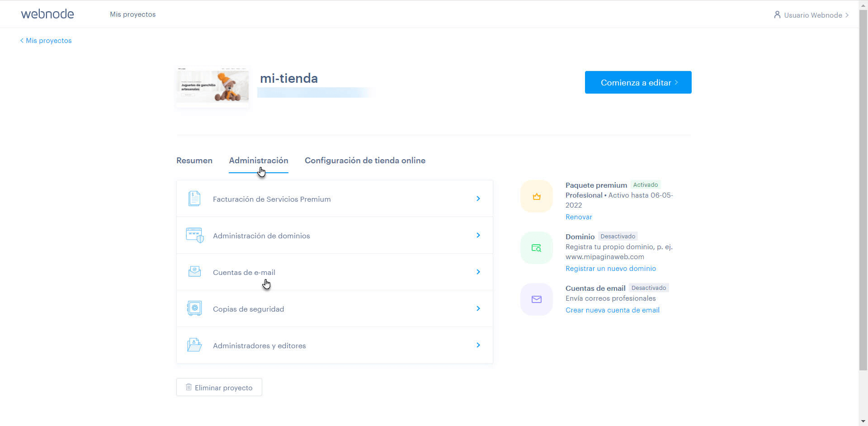The height and width of the screenshot is (426, 868).
Task: Select the Administración de dominios globe icon
Action: click(194, 235)
